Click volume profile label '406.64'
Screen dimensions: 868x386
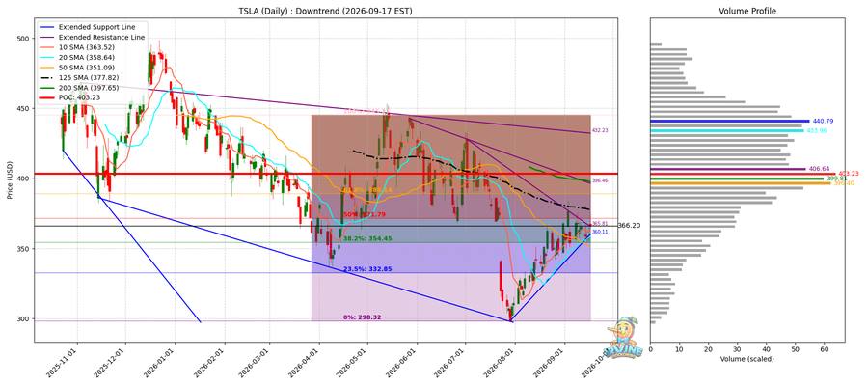pos(817,169)
